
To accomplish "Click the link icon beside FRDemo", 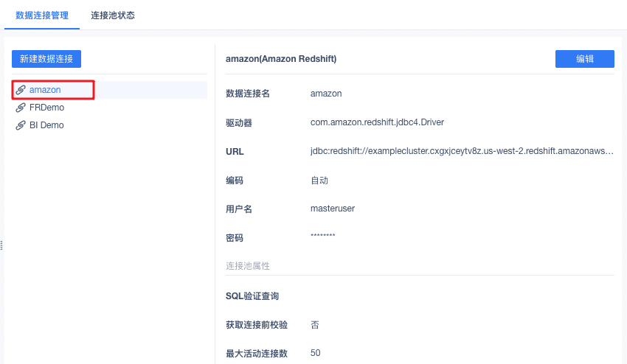I will pos(21,108).
